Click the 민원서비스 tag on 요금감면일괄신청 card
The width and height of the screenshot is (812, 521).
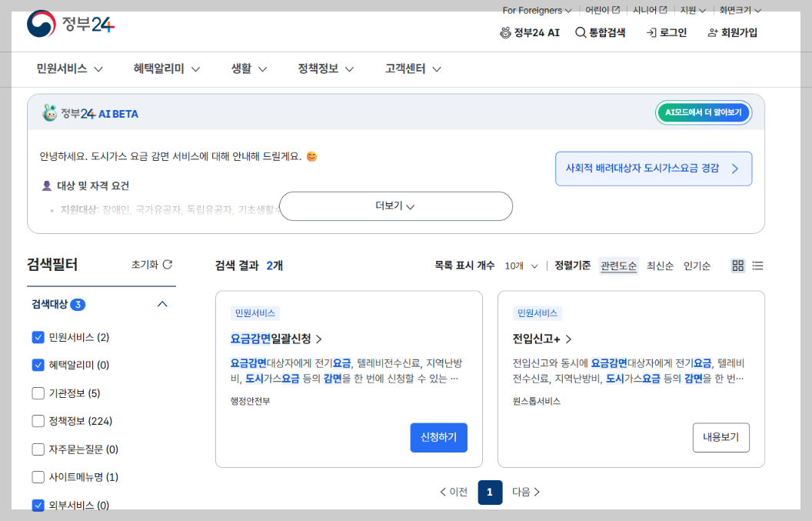(255, 313)
